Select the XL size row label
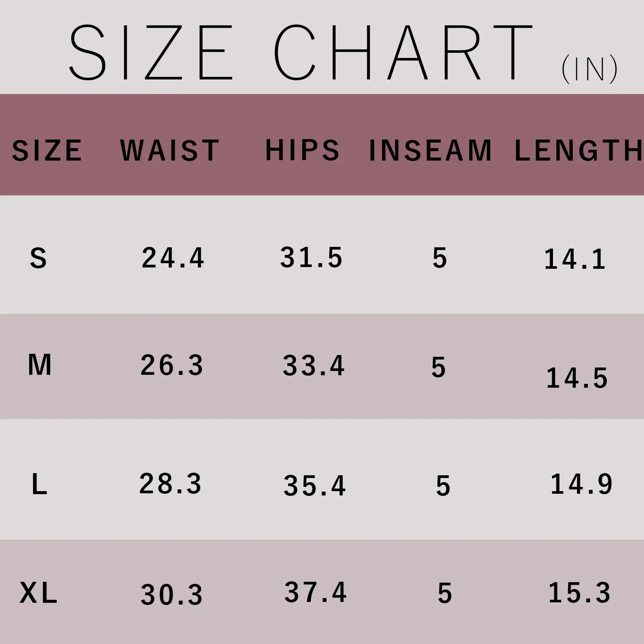This screenshot has height=644, width=644. (x=38, y=593)
